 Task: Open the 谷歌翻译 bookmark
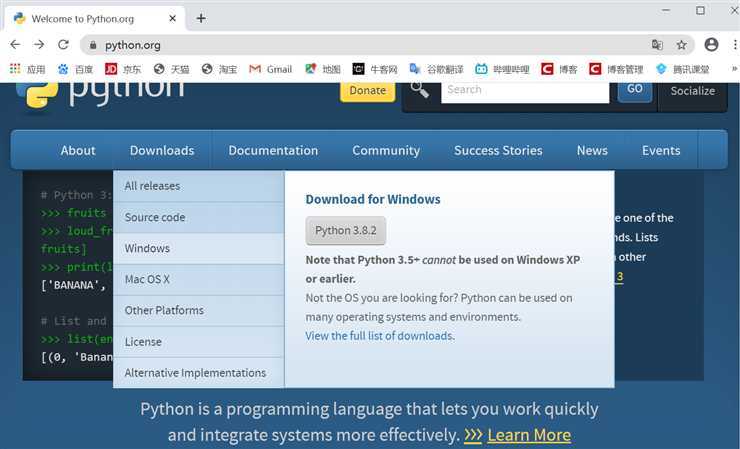[436, 69]
